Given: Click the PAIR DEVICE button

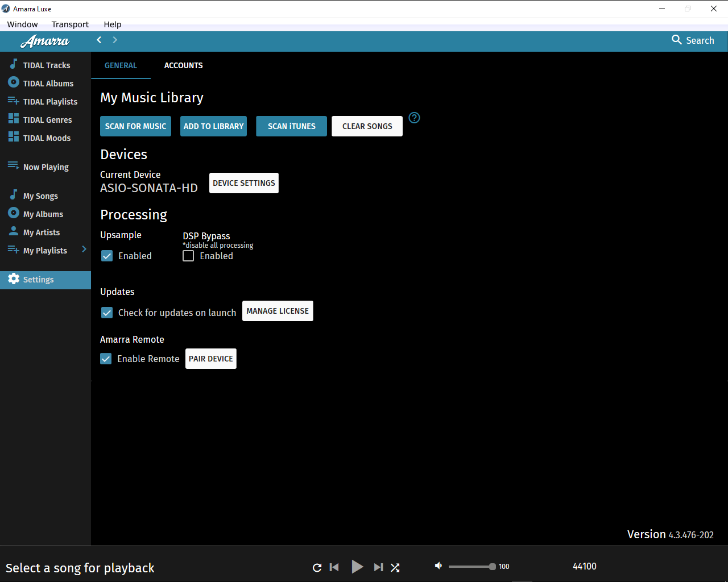Looking at the screenshot, I should pyautogui.click(x=211, y=359).
